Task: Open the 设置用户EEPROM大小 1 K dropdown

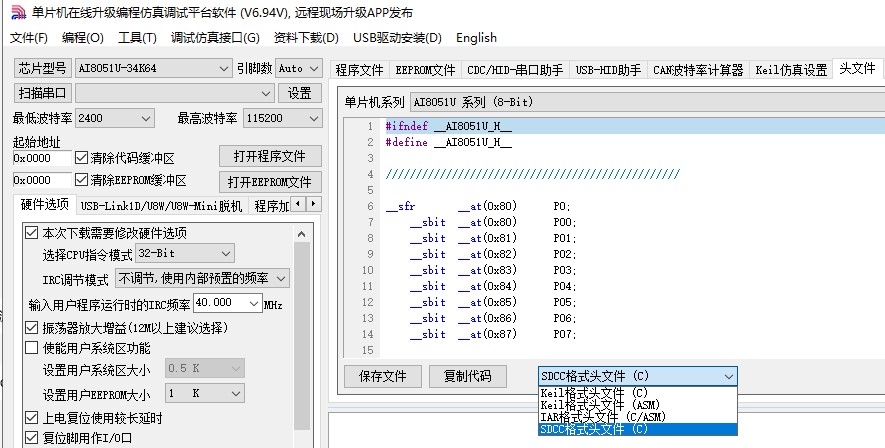Action: [x=205, y=393]
